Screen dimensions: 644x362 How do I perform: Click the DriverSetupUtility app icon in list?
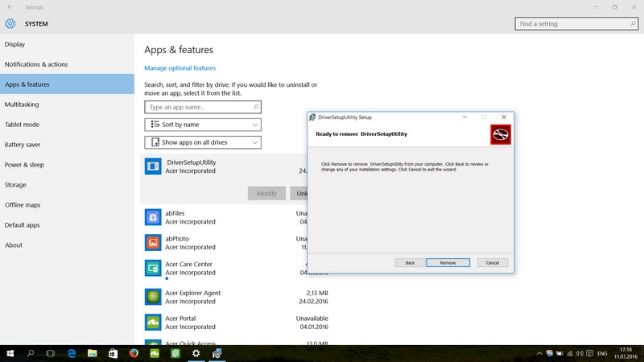click(x=153, y=167)
